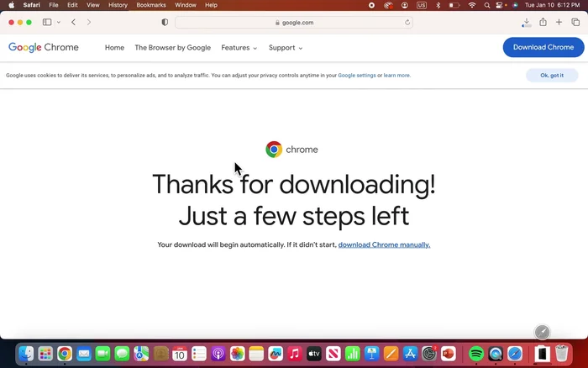The height and width of the screenshot is (368, 588).
Task: Open The Browser by Google page
Action: [172, 48]
